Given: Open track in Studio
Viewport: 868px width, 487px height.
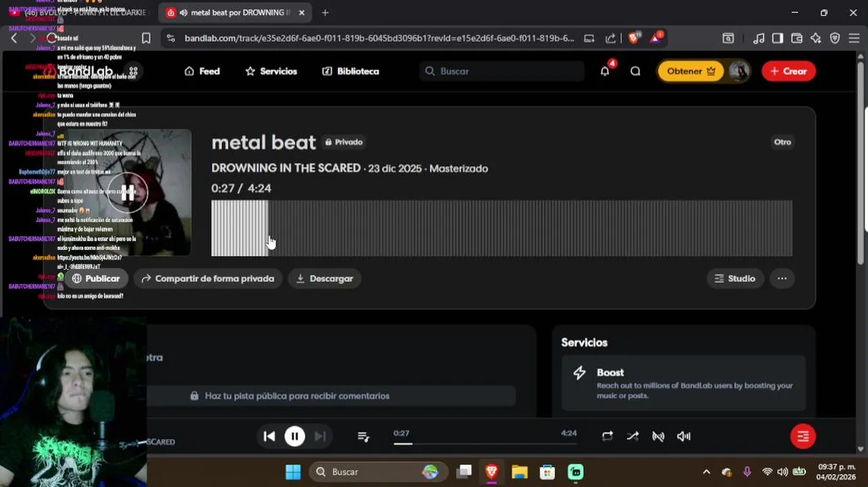Looking at the screenshot, I should point(735,278).
